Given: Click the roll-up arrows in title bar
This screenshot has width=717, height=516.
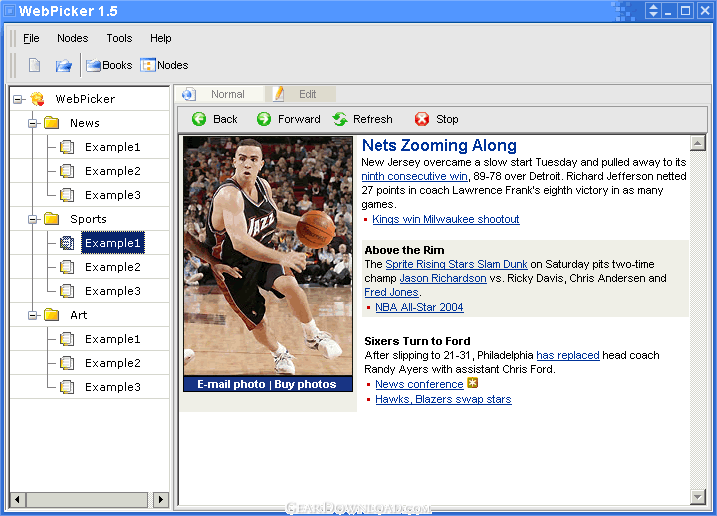Looking at the screenshot, I should (x=653, y=11).
